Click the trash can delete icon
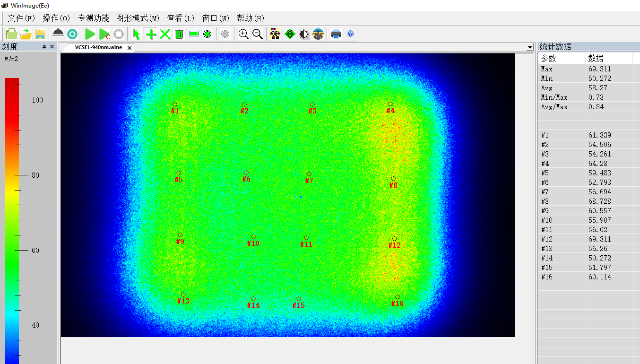The height and width of the screenshot is (364, 640). (179, 34)
